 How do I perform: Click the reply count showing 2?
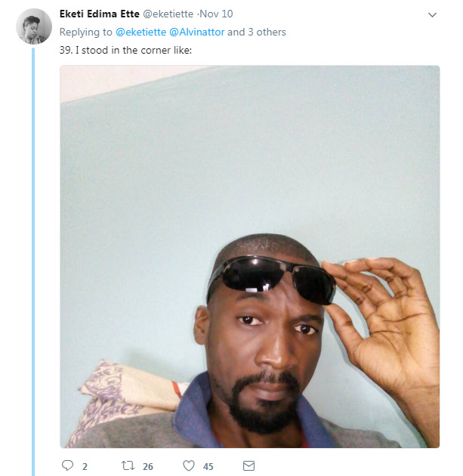click(x=85, y=467)
